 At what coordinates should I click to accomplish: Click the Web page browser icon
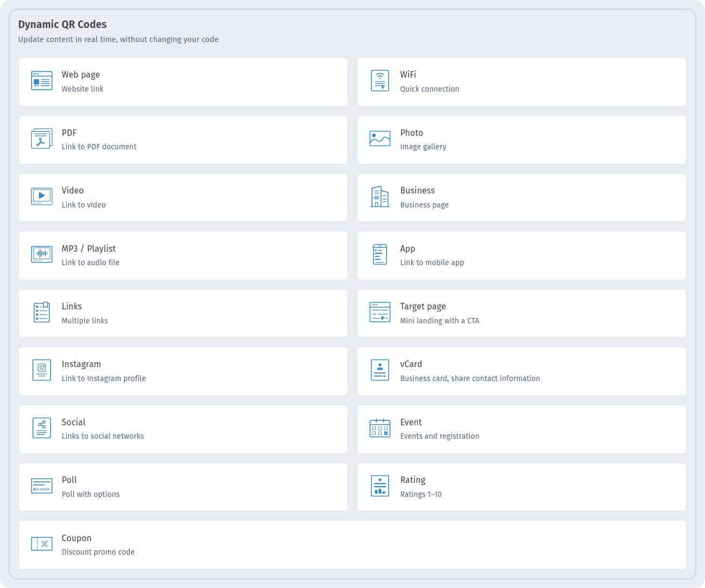(42, 81)
